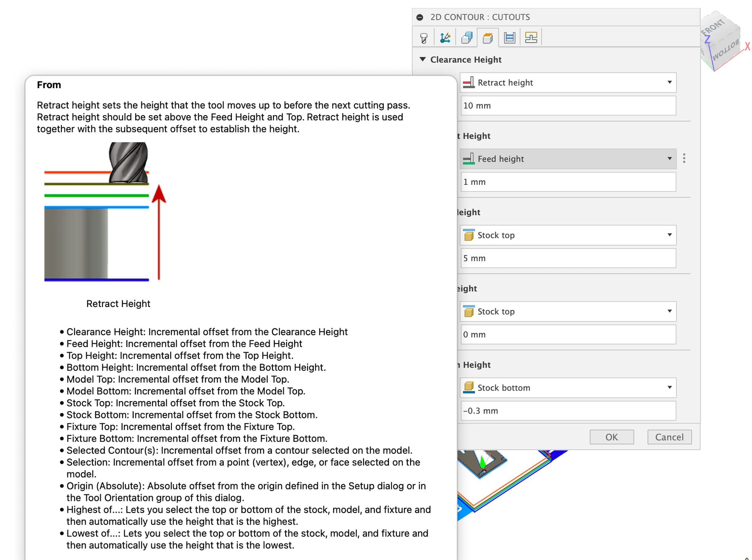Click the 'Retract Height' illustration caption
This screenshot has height=560, width=752.
point(118,304)
